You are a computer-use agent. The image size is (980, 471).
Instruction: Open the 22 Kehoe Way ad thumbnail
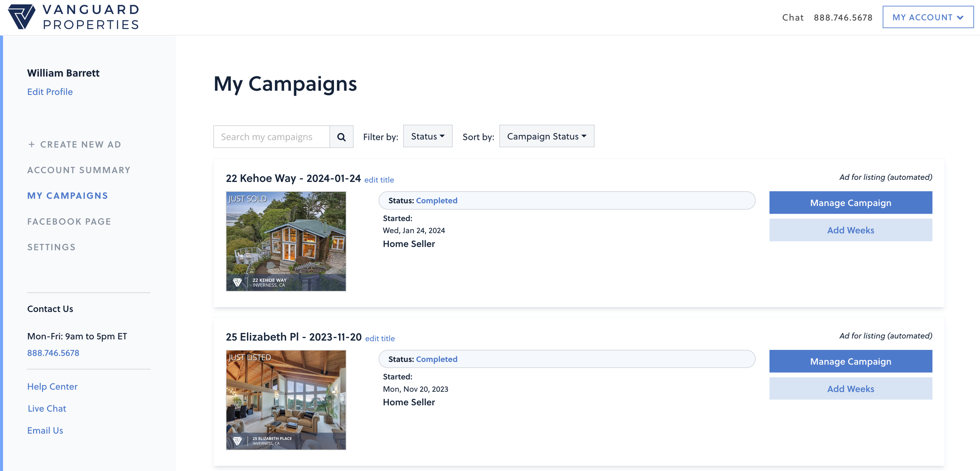coord(286,241)
